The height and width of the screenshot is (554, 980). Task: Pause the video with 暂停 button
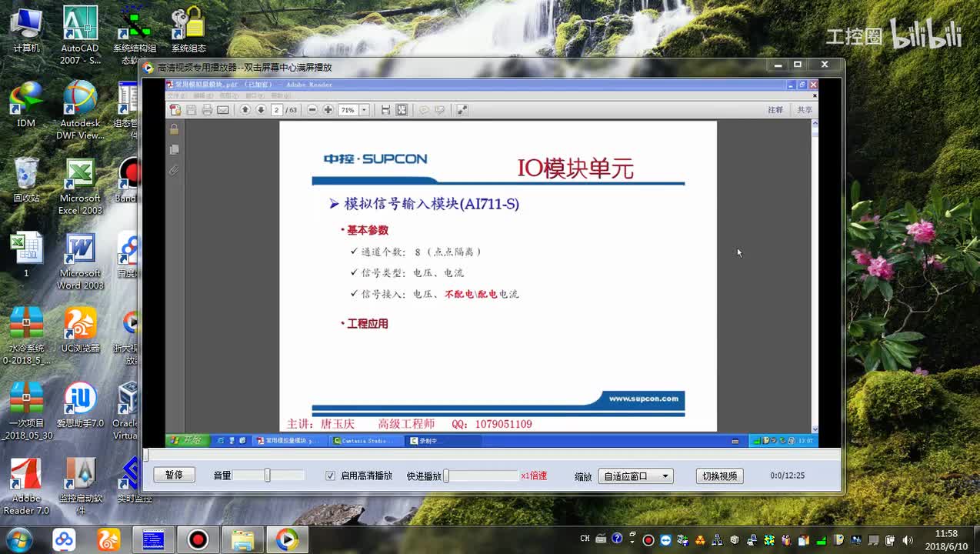click(x=174, y=476)
